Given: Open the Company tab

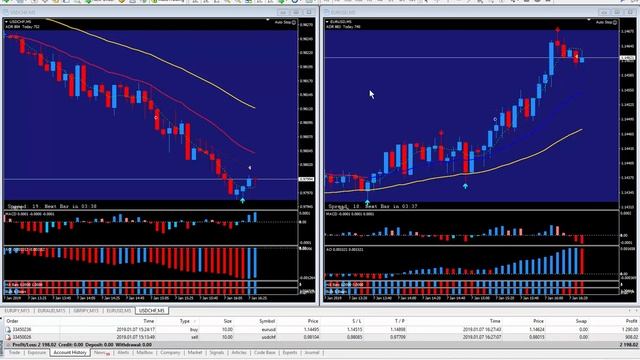Looking at the screenshot, I should [x=170, y=353].
